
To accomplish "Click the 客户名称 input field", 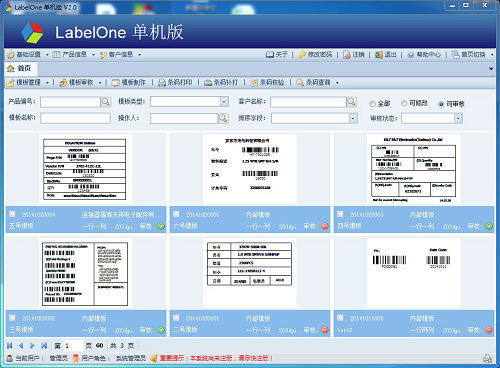I will coord(308,102).
